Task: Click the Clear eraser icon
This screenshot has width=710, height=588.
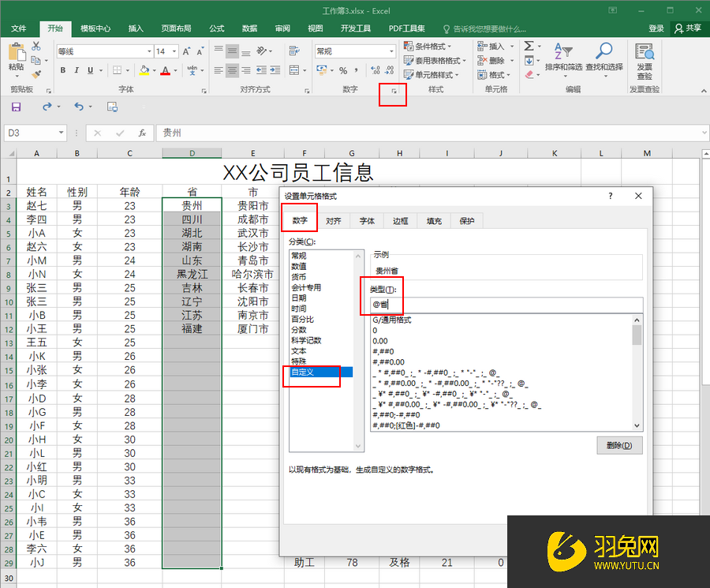Action: [x=529, y=74]
